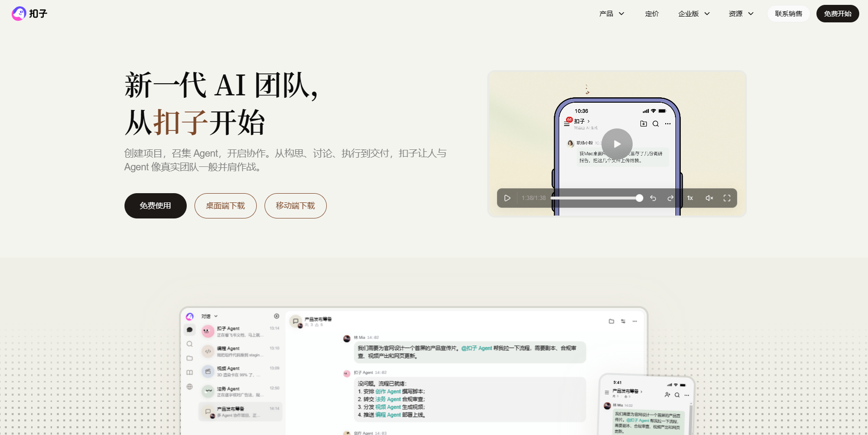
Task: Click the pink 扣子 Agent avatar in the list
Action: click(x=208, y=331)
